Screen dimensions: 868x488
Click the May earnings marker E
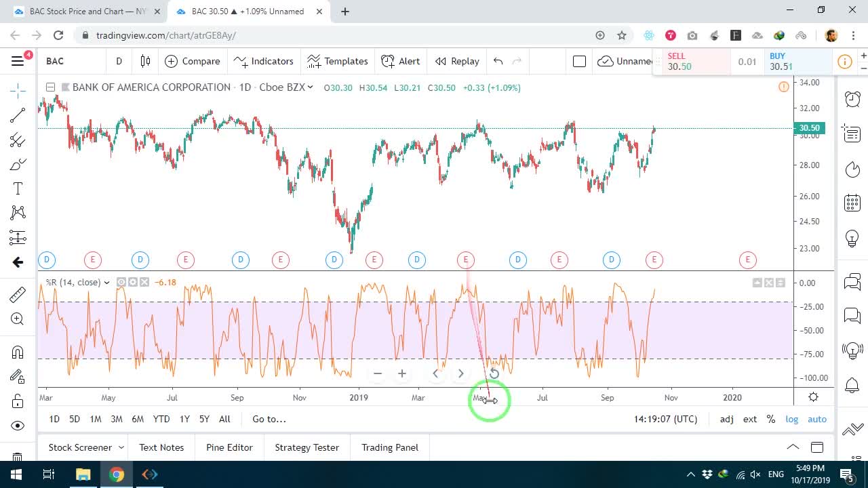point(465,260)
